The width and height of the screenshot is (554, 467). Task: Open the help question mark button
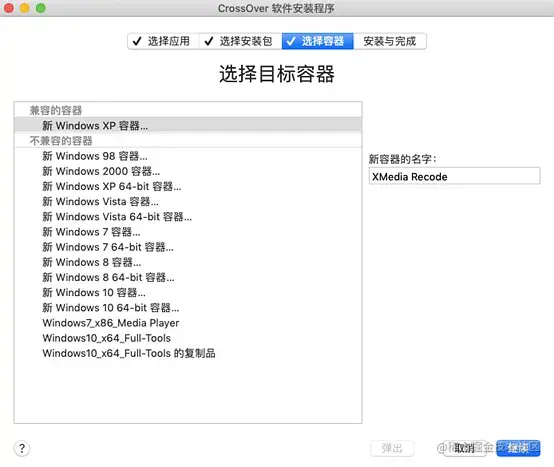pyautogui.click(x=22, y=448)
